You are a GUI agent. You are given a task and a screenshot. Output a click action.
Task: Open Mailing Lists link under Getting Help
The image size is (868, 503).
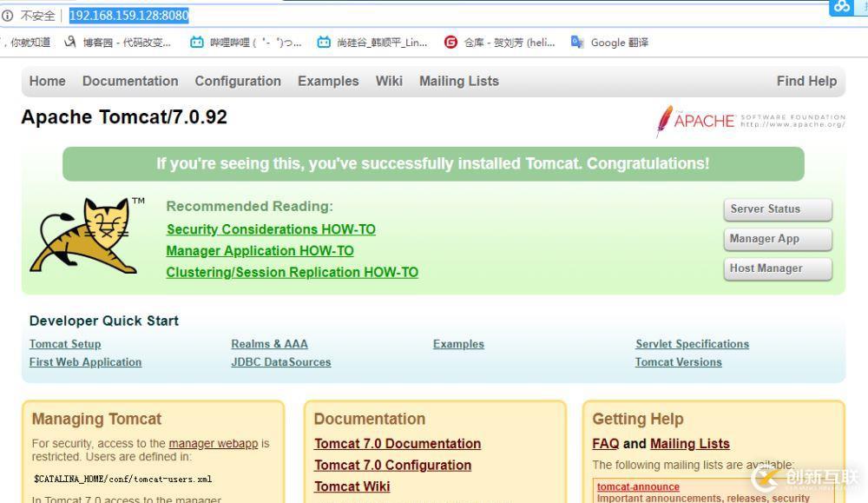pos(690,444)
